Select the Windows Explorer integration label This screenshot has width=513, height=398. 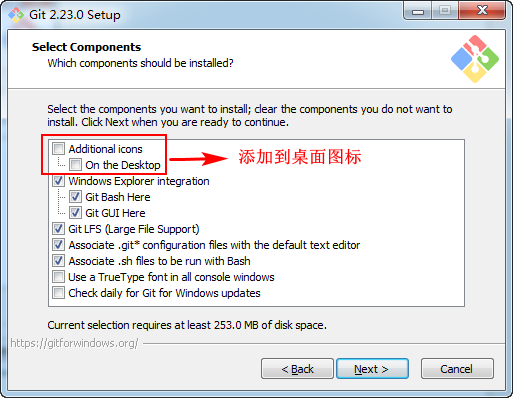click(x=139, y=181)
